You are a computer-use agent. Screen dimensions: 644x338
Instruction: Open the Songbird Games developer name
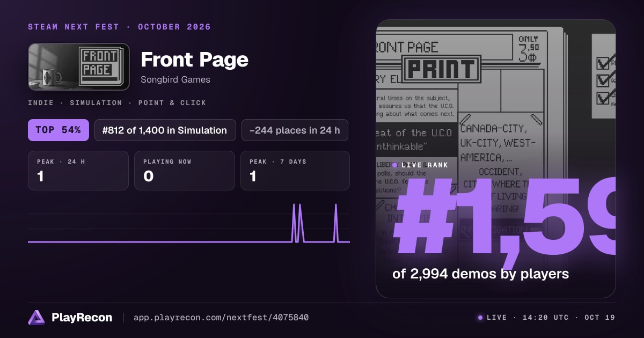[x=175, y=80]
